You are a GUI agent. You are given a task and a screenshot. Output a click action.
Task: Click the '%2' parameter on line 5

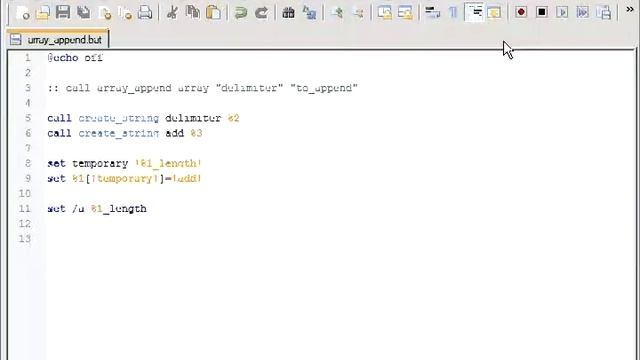coord(234,118)
